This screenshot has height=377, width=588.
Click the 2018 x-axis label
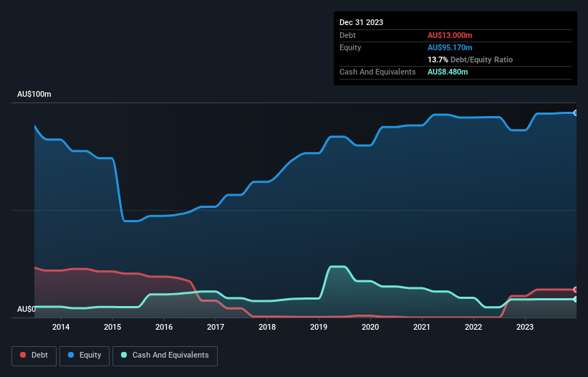coord(267,327)
